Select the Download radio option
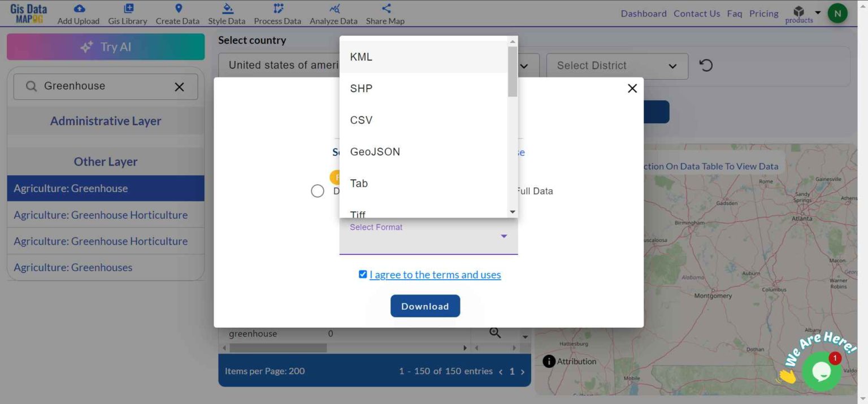 [317, 191]
